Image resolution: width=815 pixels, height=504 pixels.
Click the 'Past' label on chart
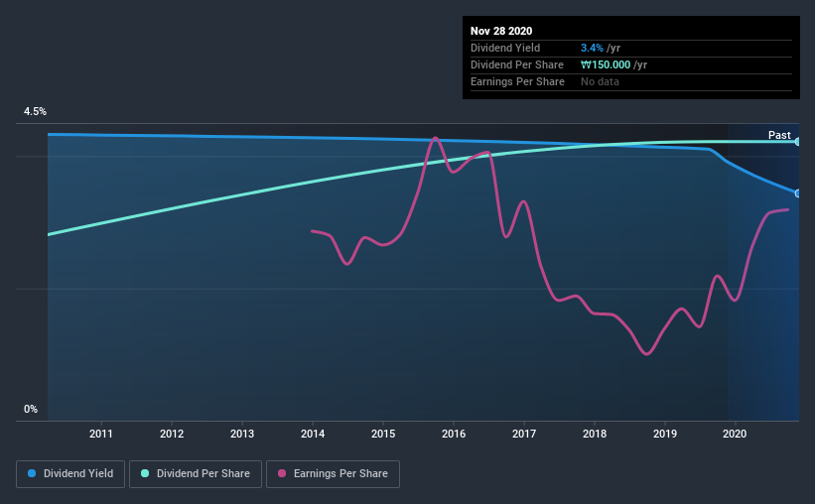click(779, 135)
